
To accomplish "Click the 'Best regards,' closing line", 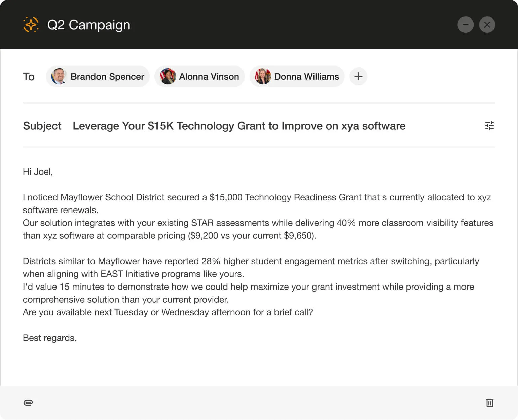I will [x=50, y=338].
